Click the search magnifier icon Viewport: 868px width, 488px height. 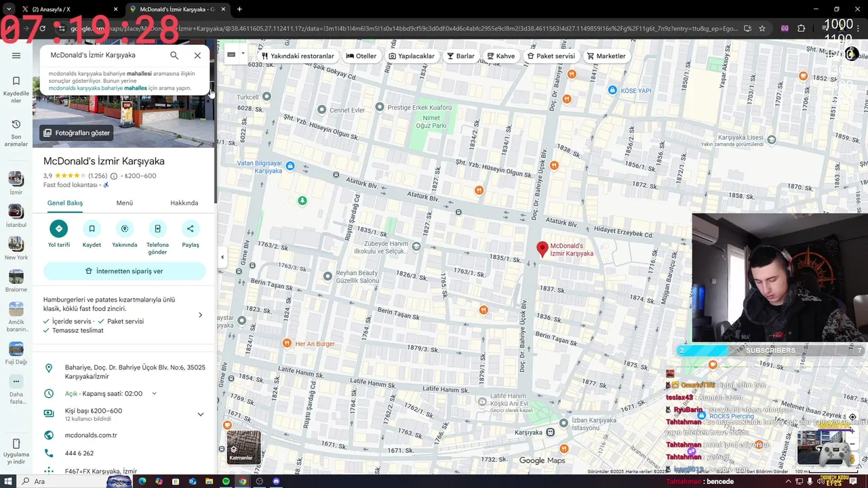coord(174,56)
